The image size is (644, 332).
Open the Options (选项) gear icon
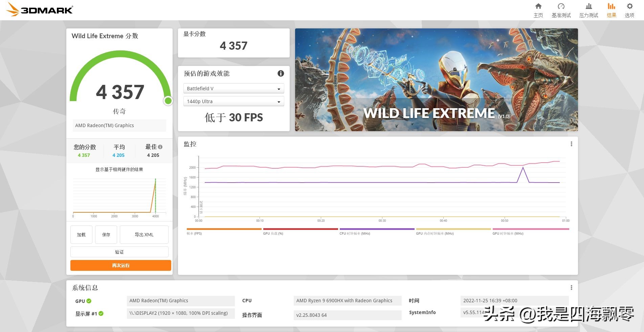click(629, 6)
